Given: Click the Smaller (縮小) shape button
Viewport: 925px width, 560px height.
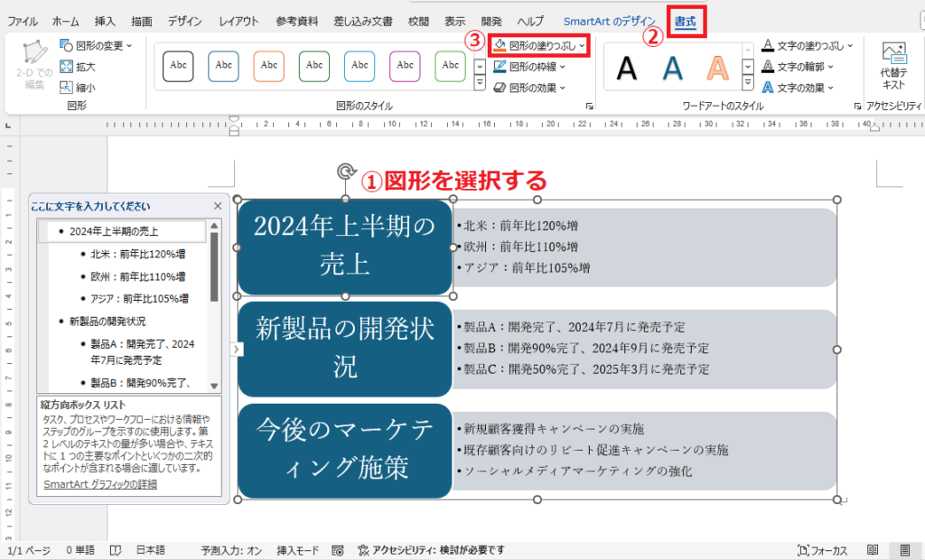Looking at the screenshot, I should pyautogui.click(x=78, y=88).
